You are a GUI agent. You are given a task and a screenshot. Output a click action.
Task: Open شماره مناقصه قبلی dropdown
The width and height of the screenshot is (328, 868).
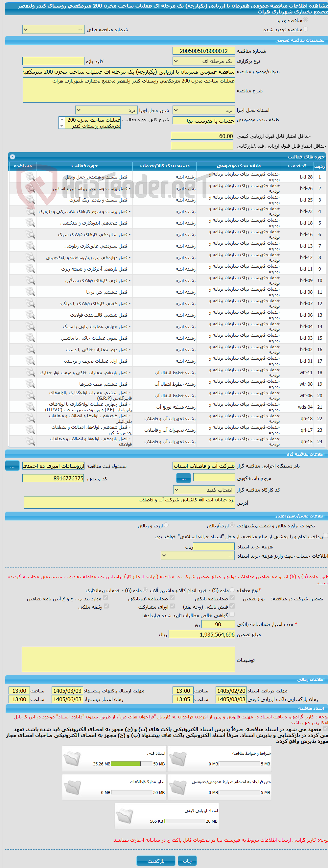tap(53, 30)
